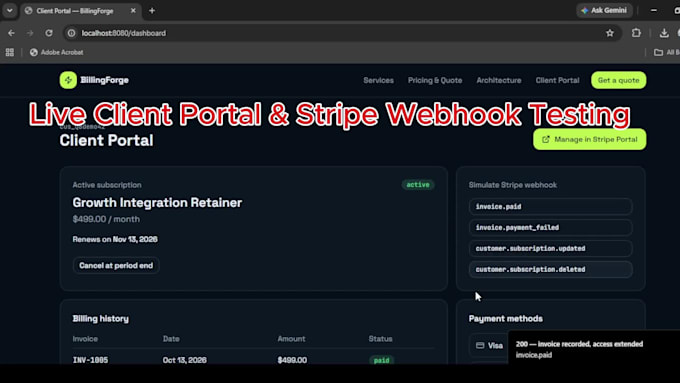Image resolution: width=680 pixels, height=383 pixels.
Task: Close the Client Portal — BillingForge tab
Action: tap(133, 10)
